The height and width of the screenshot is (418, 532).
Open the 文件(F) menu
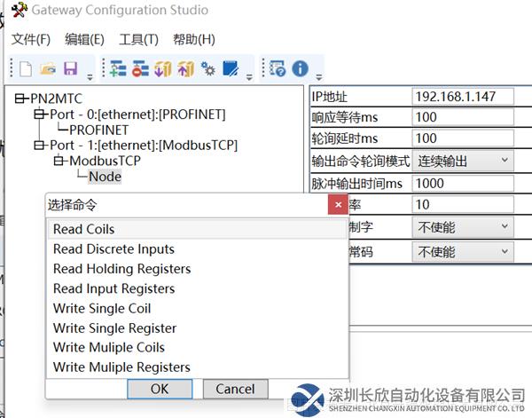[x=32, y=40]
